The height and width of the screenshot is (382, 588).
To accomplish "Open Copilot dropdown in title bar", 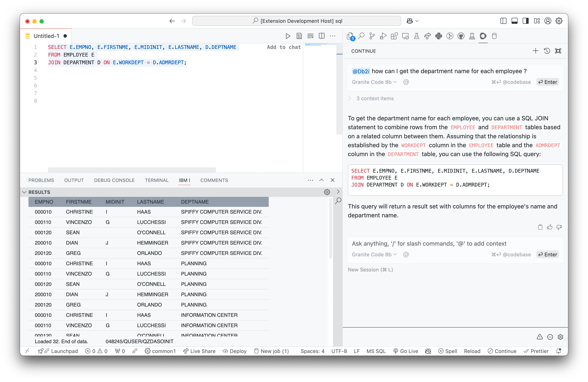I will [417, 21].
